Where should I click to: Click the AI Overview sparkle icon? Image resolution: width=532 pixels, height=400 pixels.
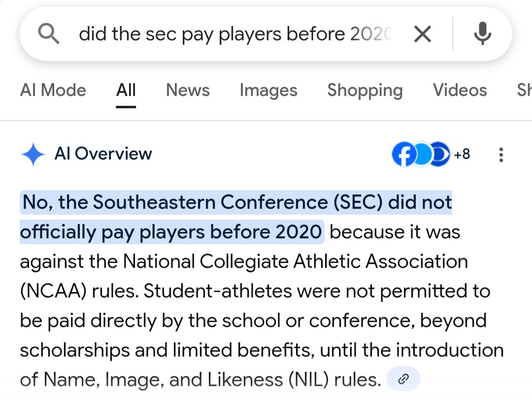(x=33, y=154)
